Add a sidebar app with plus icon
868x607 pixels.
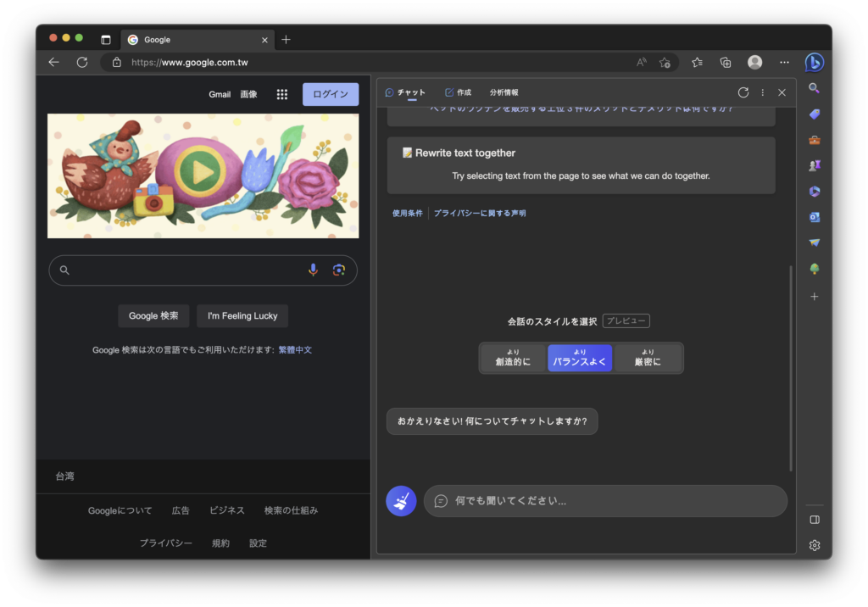(814, 297)
